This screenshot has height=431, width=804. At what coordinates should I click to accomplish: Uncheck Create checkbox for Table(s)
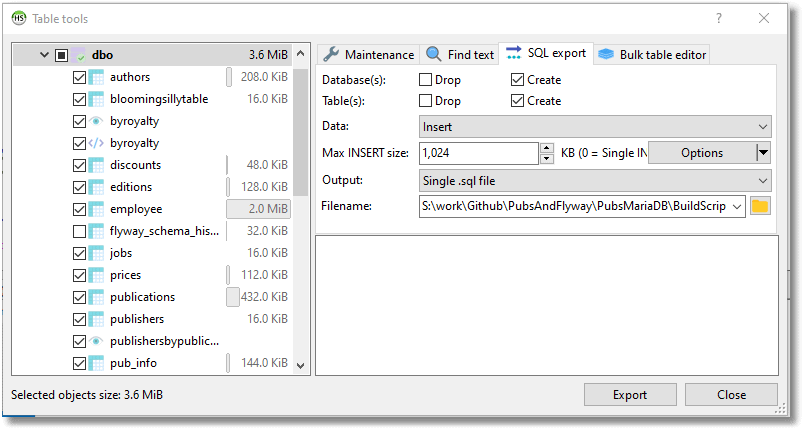517,101
